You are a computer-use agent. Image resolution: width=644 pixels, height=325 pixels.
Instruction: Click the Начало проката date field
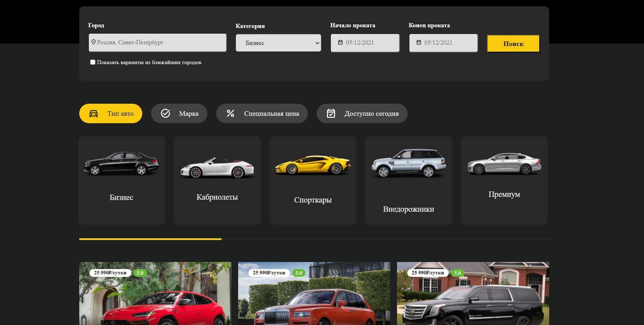(x=365, y=43)
